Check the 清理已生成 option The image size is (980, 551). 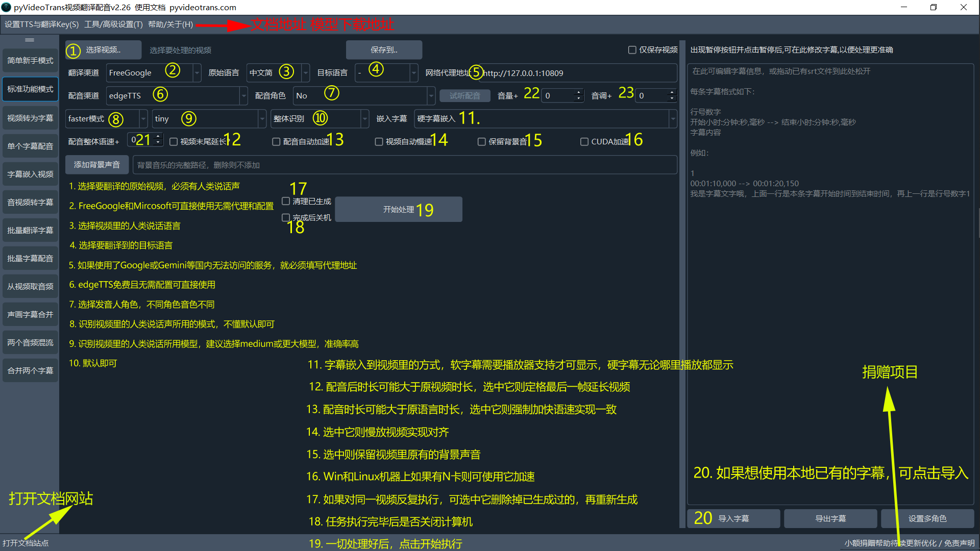(x=286, y=201)
